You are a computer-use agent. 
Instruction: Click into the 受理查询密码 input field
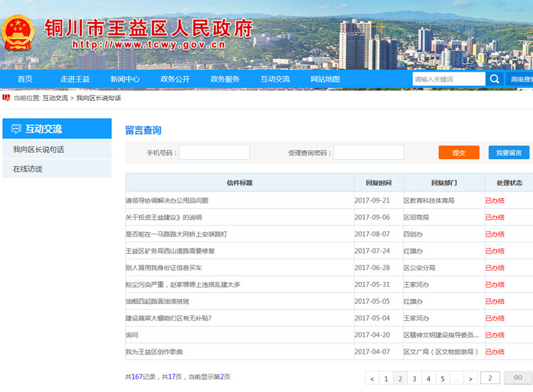click(368, 153)
